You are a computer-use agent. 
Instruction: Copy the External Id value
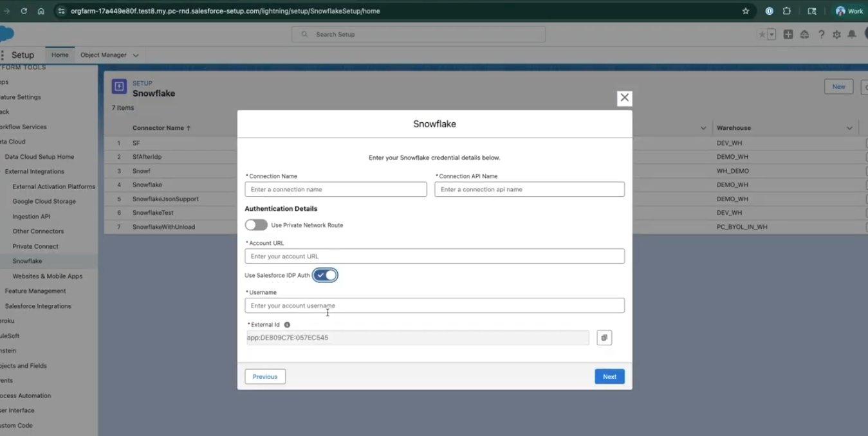604,338
